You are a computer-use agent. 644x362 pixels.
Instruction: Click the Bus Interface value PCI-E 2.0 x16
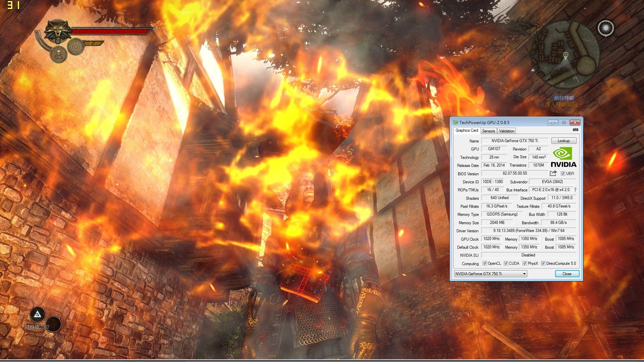click(x=550, y=190)
